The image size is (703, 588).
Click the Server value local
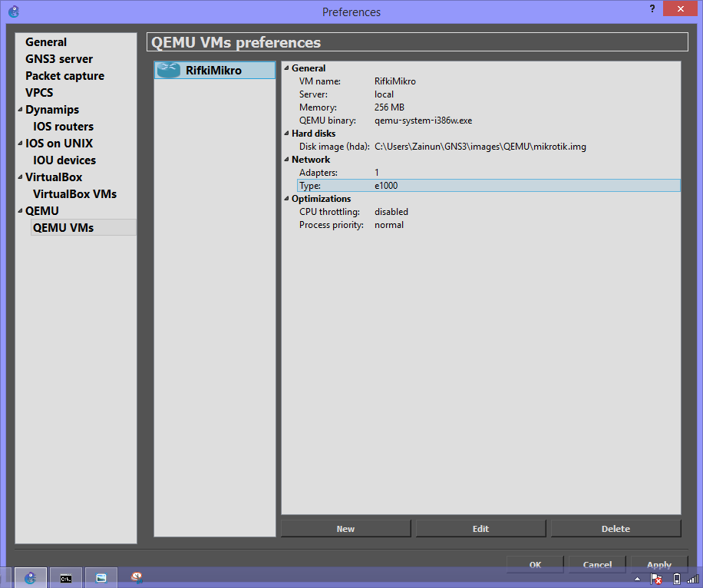coord(385,94)
